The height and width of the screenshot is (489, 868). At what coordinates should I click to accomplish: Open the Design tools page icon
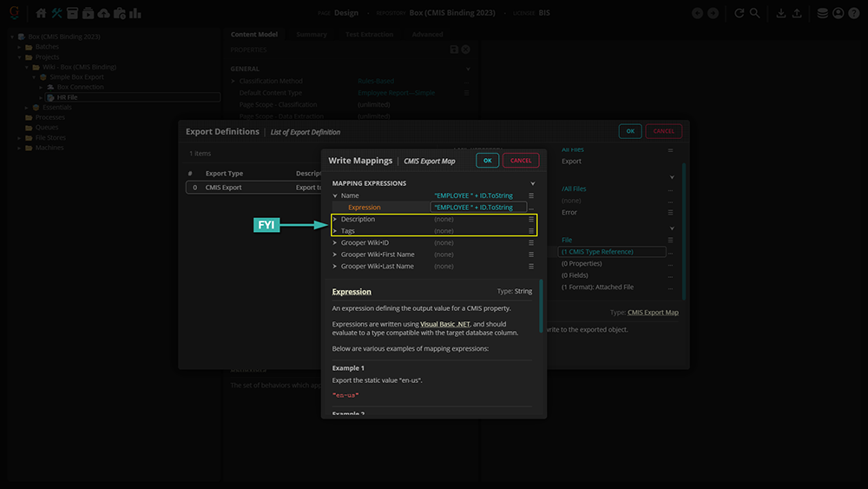[x=56, y=13]
